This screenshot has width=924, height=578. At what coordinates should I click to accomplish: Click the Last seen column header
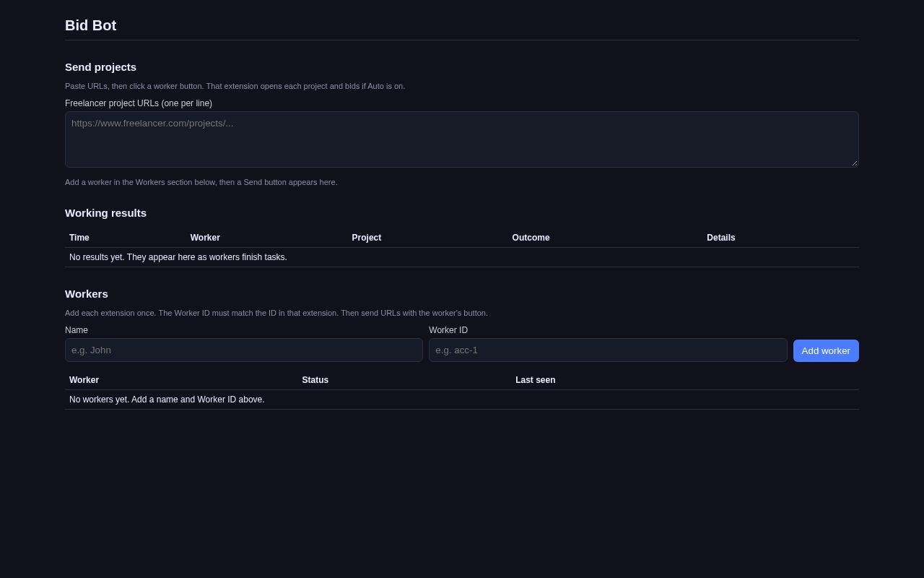536,380
